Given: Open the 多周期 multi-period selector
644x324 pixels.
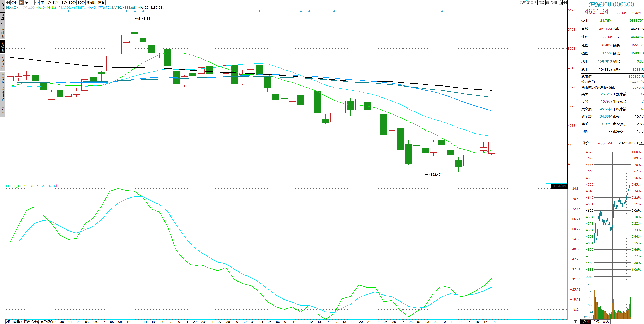Looking at the screenshot, I should tap(91, 3).
